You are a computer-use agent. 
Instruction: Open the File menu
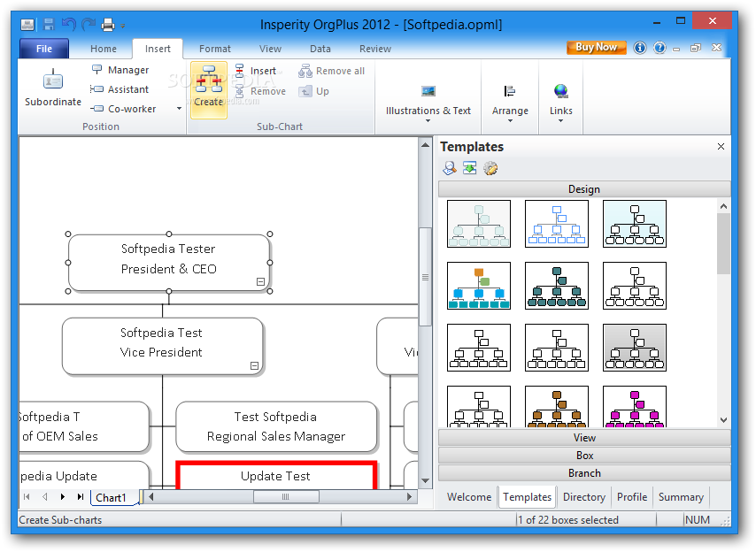pyautogui.click(x=44, y=49)
